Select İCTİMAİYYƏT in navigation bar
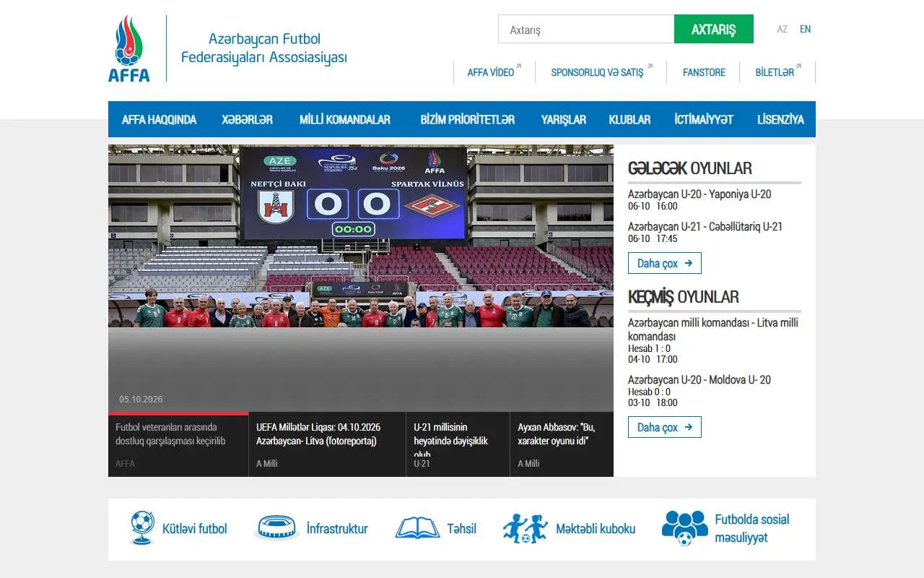924x578 pixels. coord(704,119)
